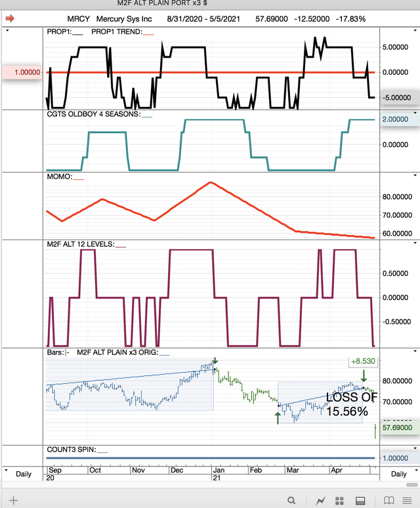This screenshot has width=420, height=508.
Task: Click the blue COUNT3 SPIN color sample
Action: 102,452
